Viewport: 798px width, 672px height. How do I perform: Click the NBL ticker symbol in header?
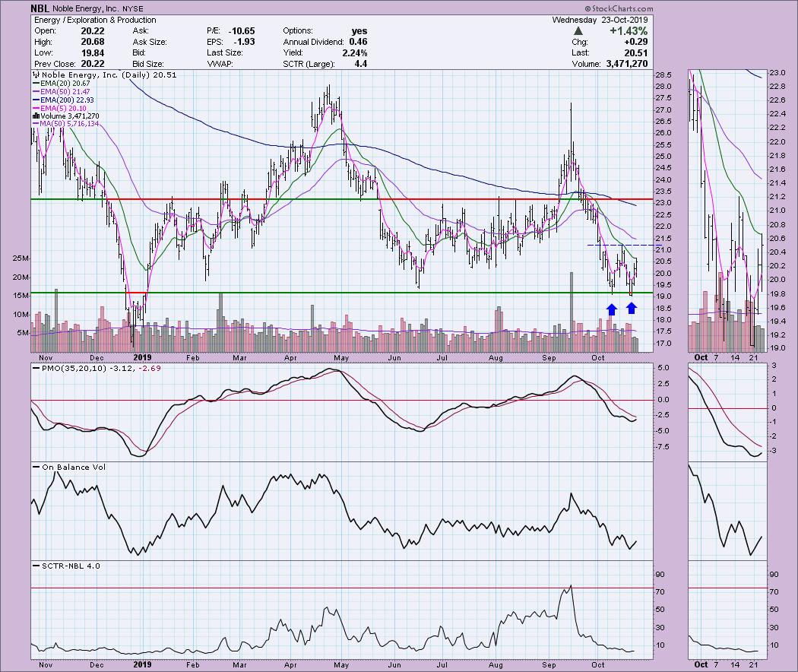(x=40, y=8)
